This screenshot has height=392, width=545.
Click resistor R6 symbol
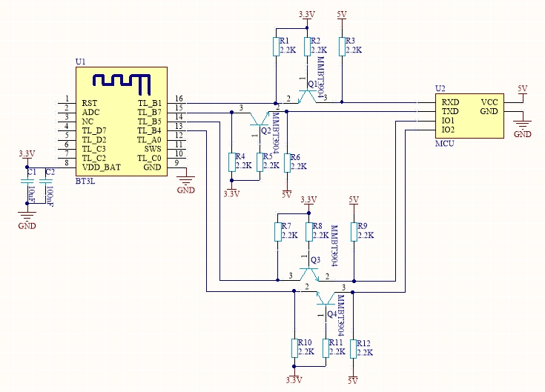[287, 162]
